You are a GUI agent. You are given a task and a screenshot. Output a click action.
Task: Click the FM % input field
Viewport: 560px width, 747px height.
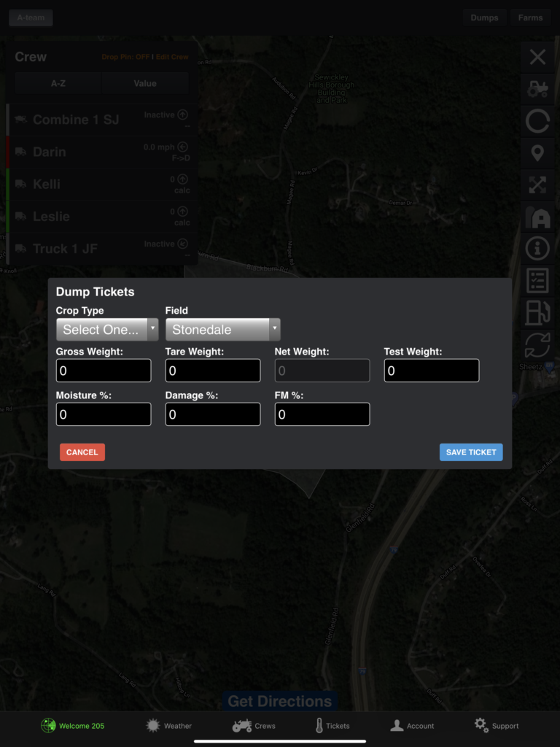322,414
